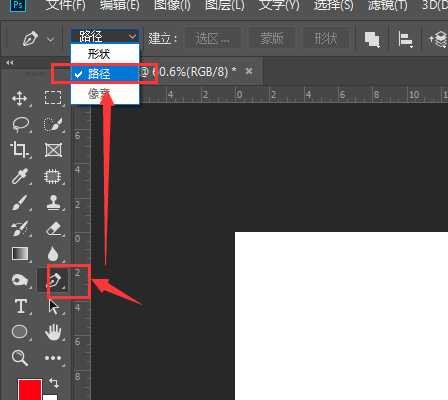Viewport: 448px width, 400px height.
Task: Select the Move tool
Action: click(20, 99)
